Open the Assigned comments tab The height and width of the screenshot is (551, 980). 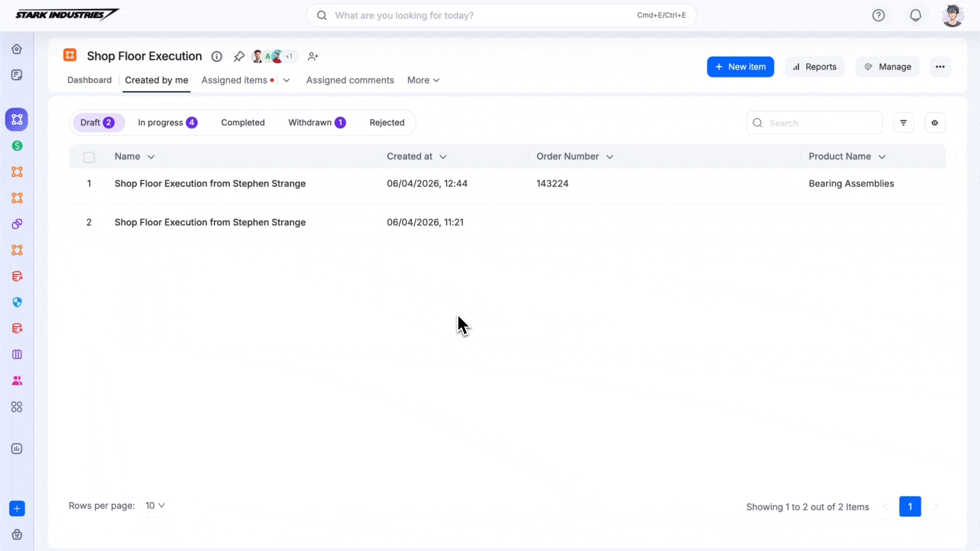(x=350, y=80)
